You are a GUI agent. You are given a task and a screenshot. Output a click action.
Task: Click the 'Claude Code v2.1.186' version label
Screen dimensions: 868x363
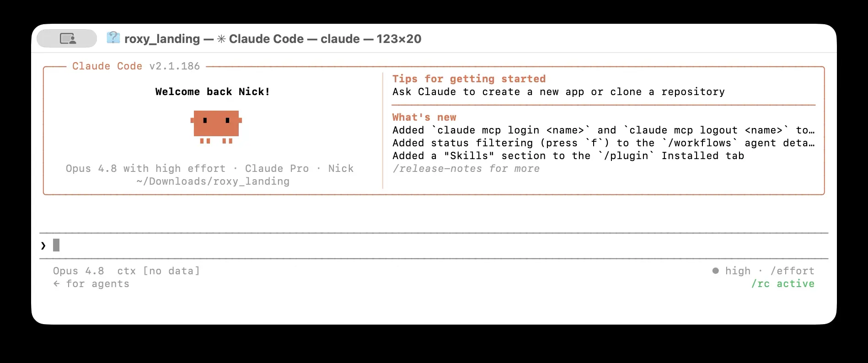click(x=136, y=66)
